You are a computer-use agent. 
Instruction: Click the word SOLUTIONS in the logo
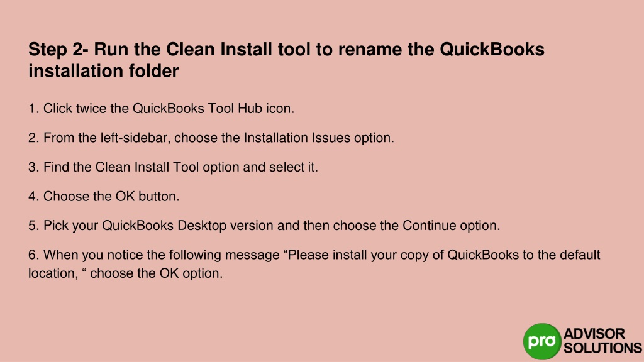pyautogui.click(x=602, y=348)
